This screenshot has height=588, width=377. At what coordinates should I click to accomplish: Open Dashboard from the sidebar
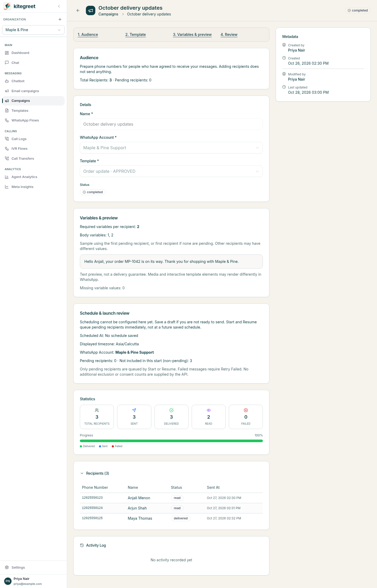[x=33, y=53]
